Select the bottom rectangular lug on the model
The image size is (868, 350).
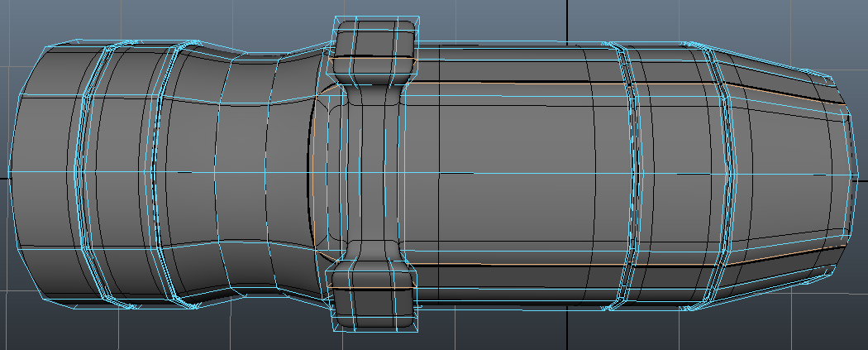[x=373, y=298]
